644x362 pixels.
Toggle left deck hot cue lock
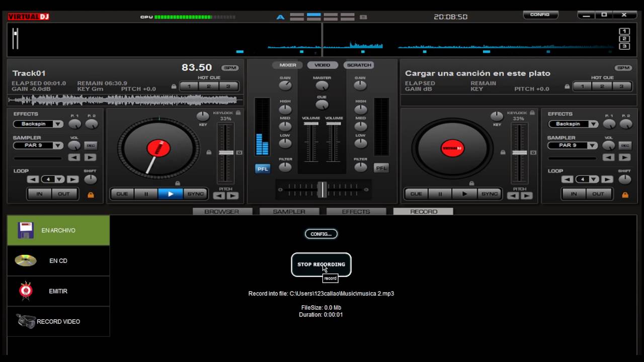tap(174, 86)
